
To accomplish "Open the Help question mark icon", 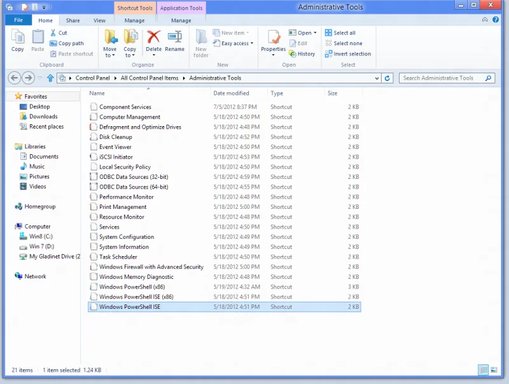I will coord(496,20).
